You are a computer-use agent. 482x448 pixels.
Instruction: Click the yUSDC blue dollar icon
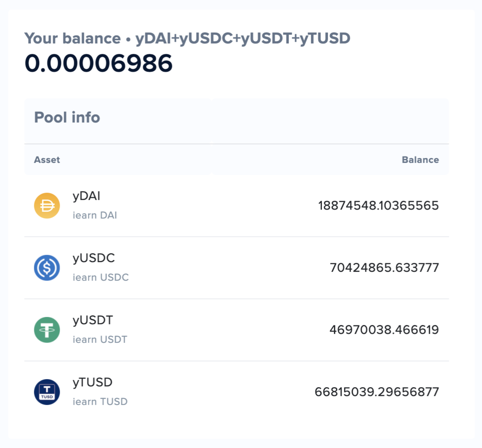tap(47, 268)
